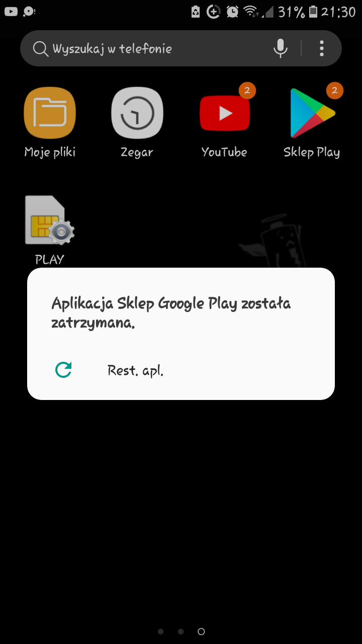The image size is (362, 644).
Task: Tap the restart app refresh icon
Action: pyautogui.click(x=63, y=370)
